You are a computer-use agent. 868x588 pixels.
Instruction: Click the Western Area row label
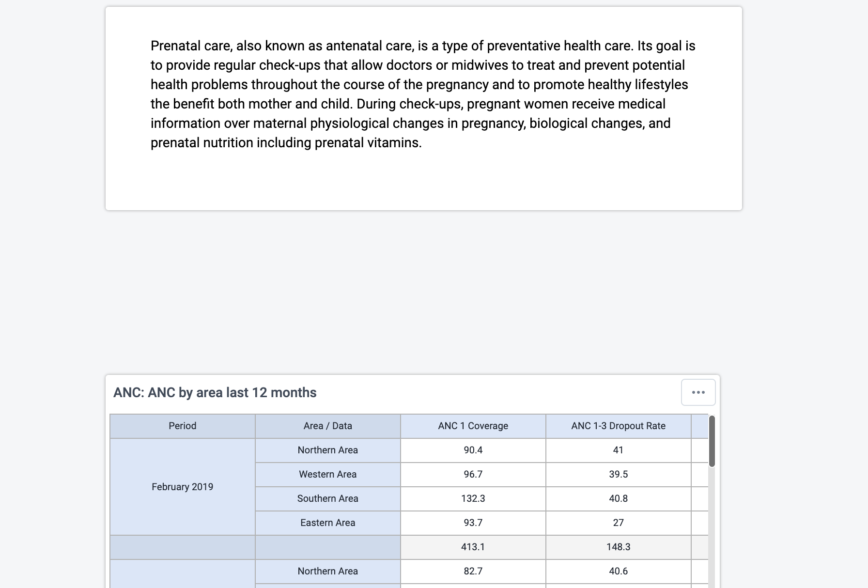(x=328, y=475)
